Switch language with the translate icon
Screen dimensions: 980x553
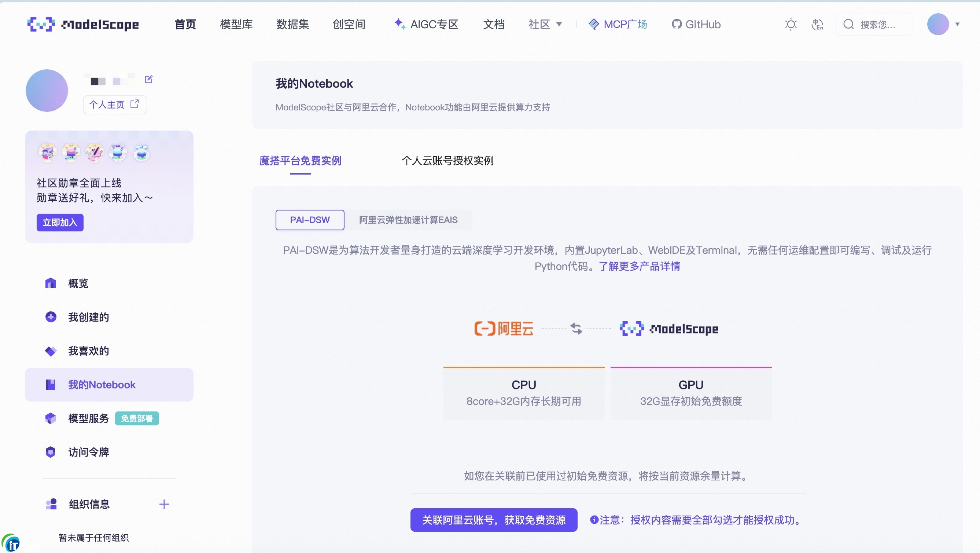point(817,24)
